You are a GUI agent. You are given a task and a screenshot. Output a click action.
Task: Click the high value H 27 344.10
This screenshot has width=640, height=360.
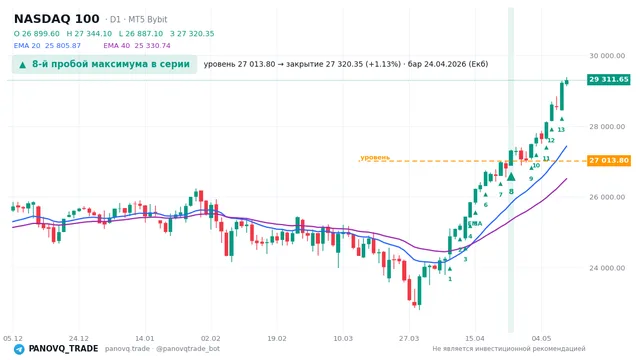point(89,34)
